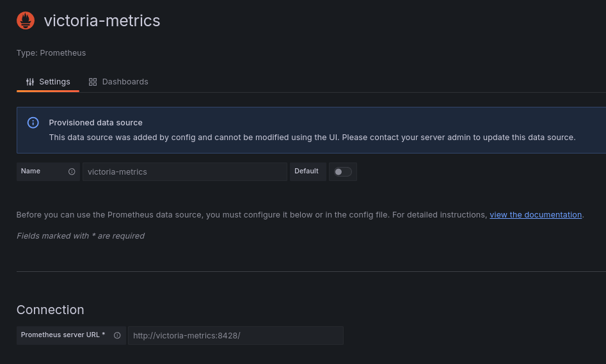This screenshot has height=364, width=606.
Task: Click info icon beside Prometheus server URL
Action: (x=117, y=335)
